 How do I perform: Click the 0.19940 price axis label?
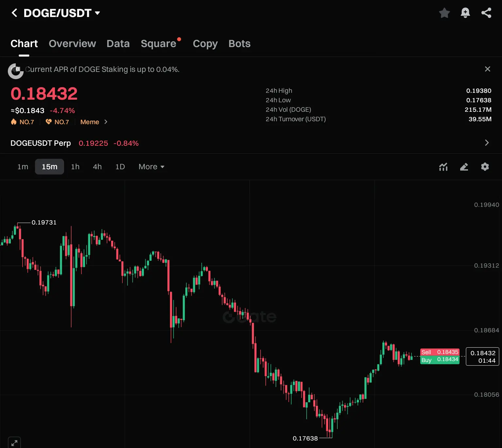(x=487, y=205)
